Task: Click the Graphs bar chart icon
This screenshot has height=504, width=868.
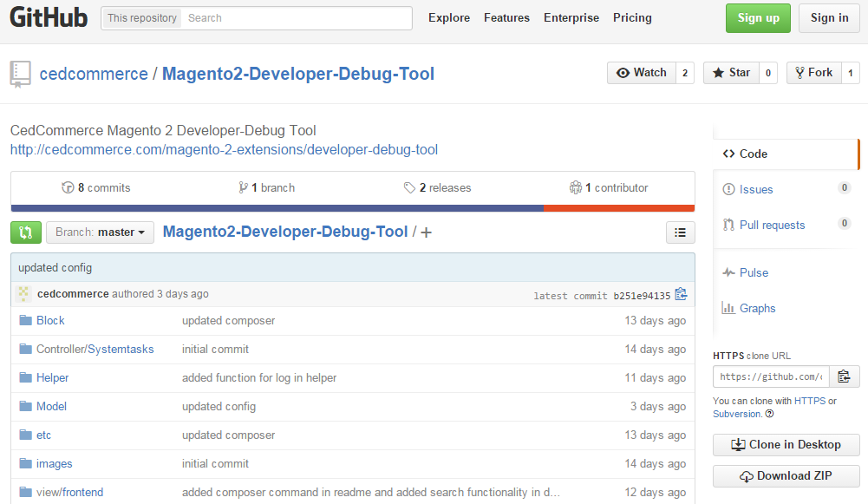Action: 728,308
